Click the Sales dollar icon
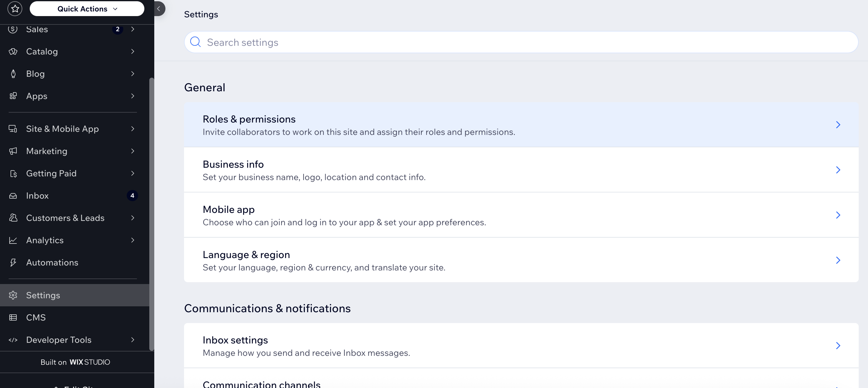The width and height of the screenshot is (868, 388). coord(13,29)
